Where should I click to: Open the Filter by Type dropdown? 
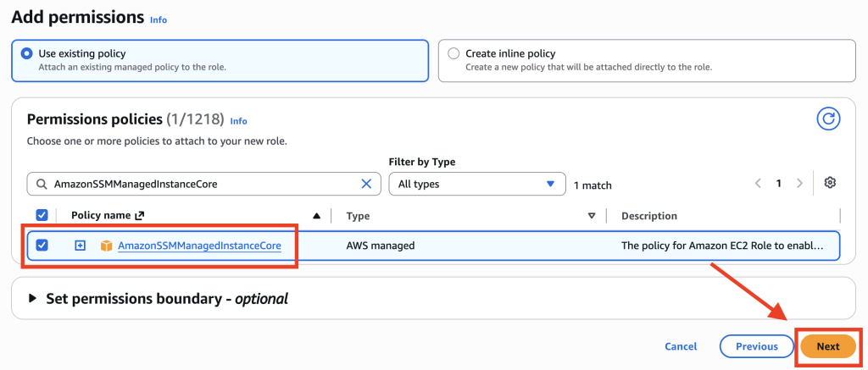(x=476, y=184)
